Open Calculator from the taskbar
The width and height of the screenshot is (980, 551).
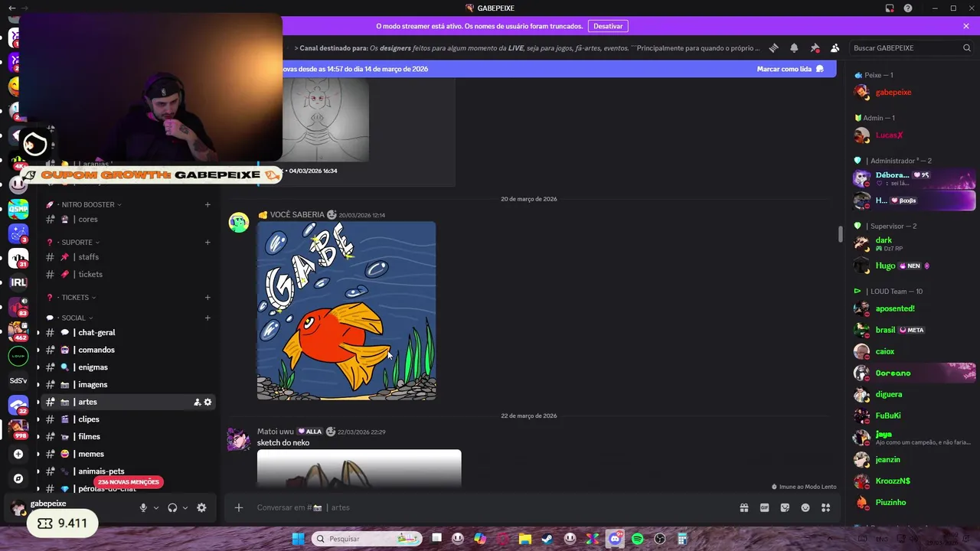(x=682, y=539)
